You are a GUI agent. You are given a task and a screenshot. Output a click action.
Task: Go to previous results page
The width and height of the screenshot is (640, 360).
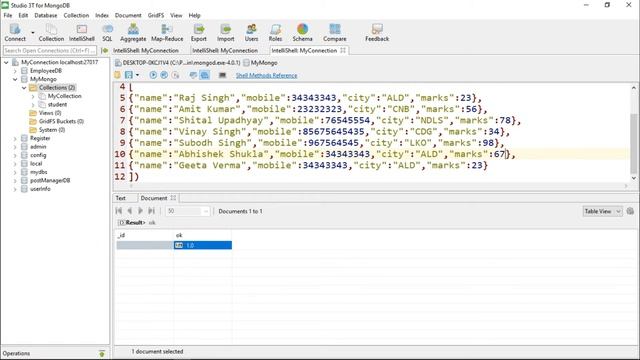[x=129, y=211]
